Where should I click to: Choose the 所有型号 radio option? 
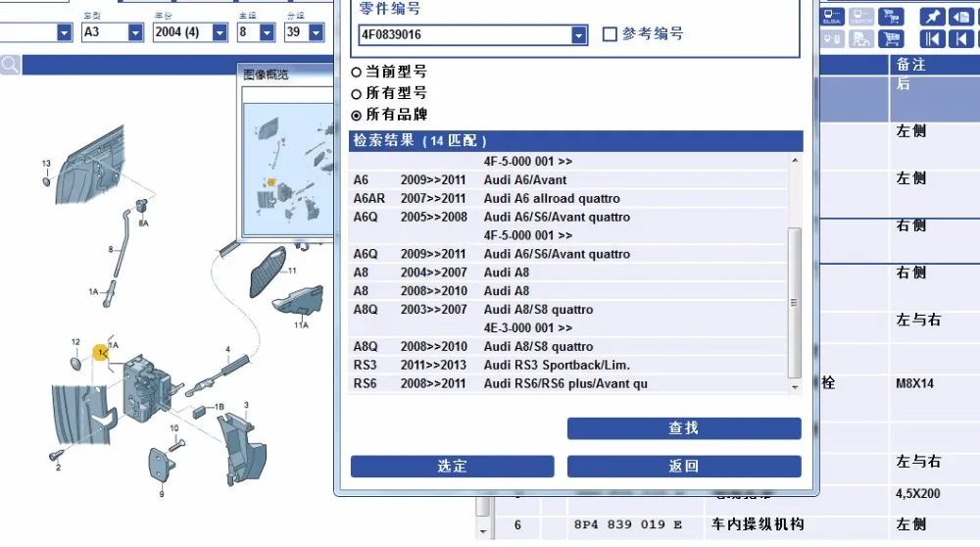(357, 94)
